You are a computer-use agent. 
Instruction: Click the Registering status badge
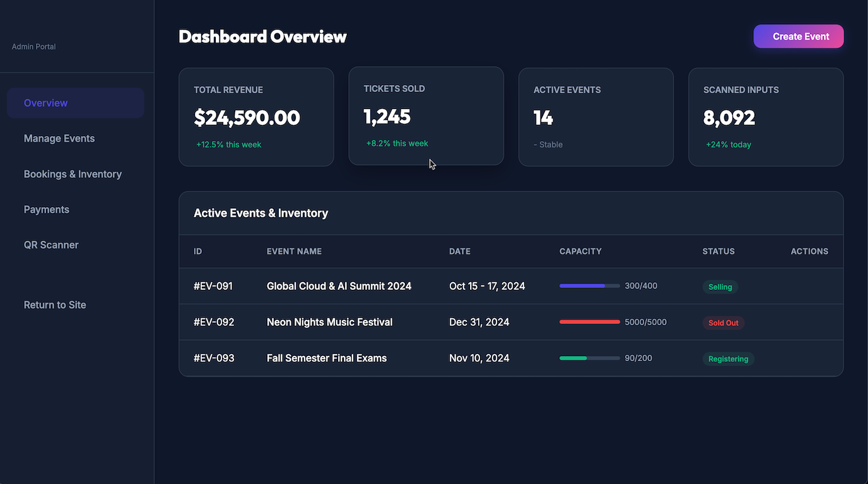729,359
